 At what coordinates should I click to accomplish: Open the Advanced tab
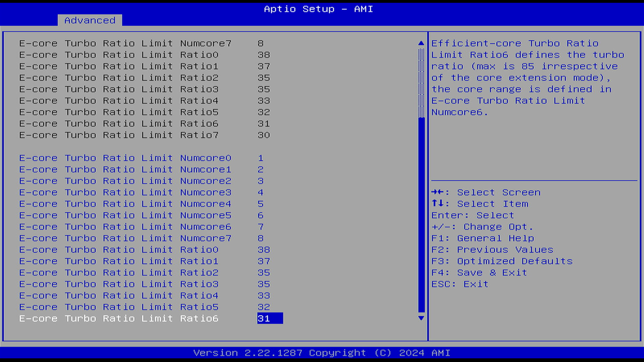90,20
